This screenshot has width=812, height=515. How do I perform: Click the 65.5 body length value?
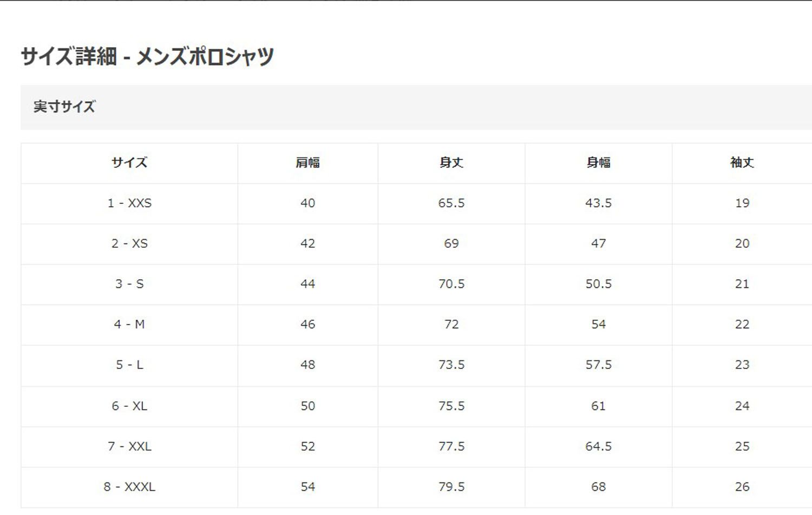coord(451,203)
